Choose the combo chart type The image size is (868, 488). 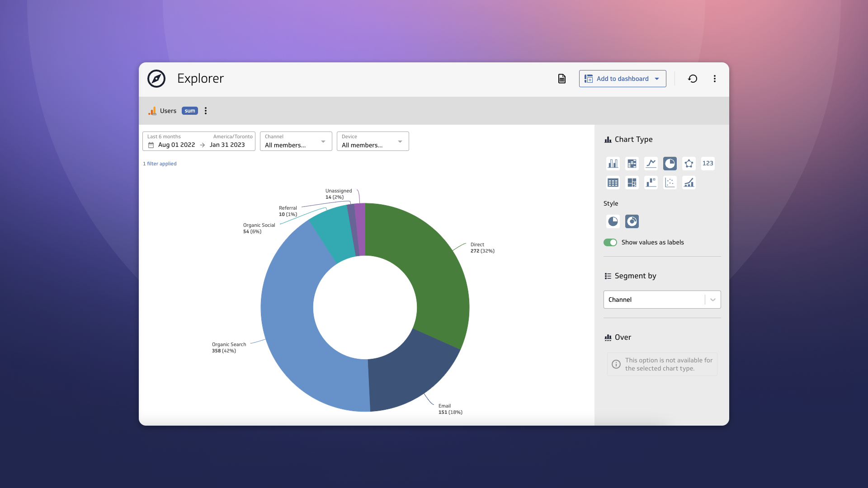click(689, 183)
